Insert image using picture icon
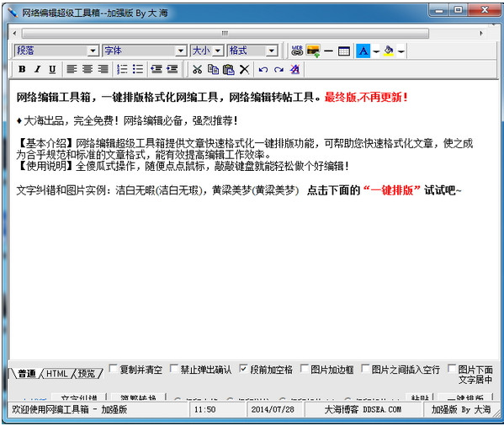 (313, 51)
